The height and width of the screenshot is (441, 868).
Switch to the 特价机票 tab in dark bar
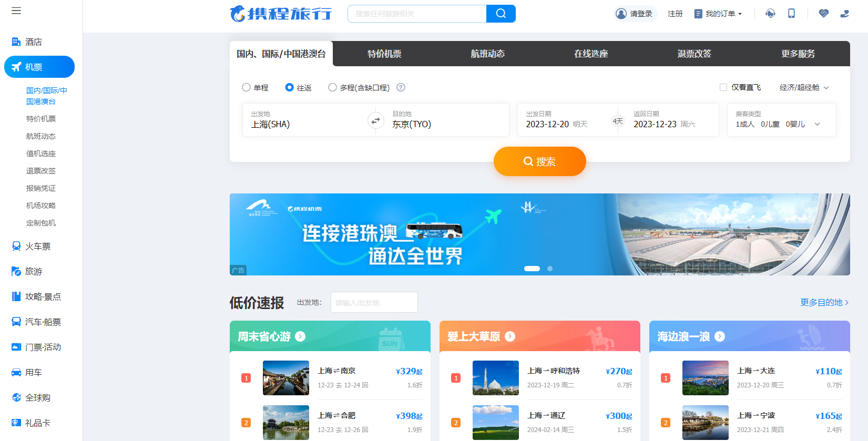click(384, 54)
